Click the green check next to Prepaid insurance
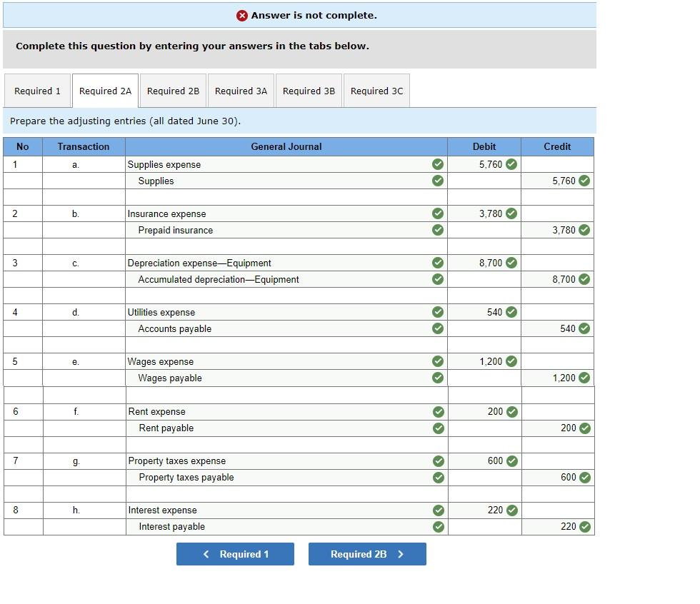This screenshot has width=700, height=604. coord(438,230)
